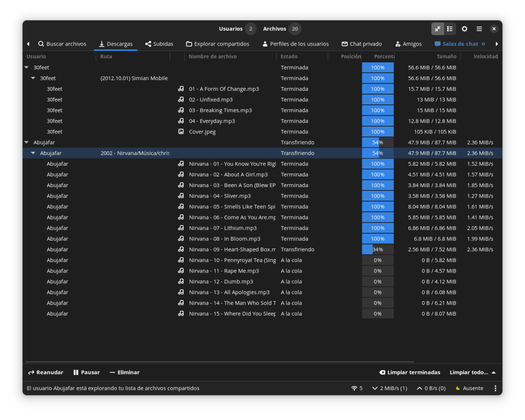525x420 pixels.
Task: Click the image icon of Cover.jpeg
Action: (181, 131)
